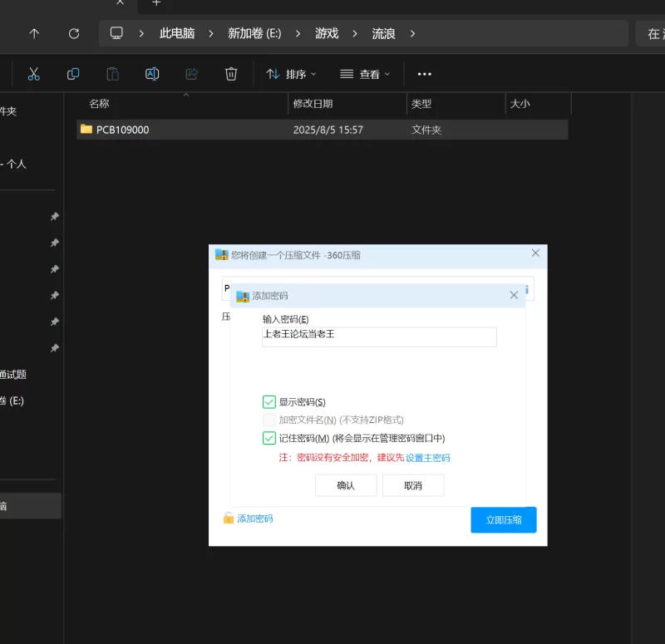Image resolution: width=665 pixels, height=644 pixels.
Task: Expand chevron after 新加卷 (E:) breadcrumb
Action: coord(298,33)
